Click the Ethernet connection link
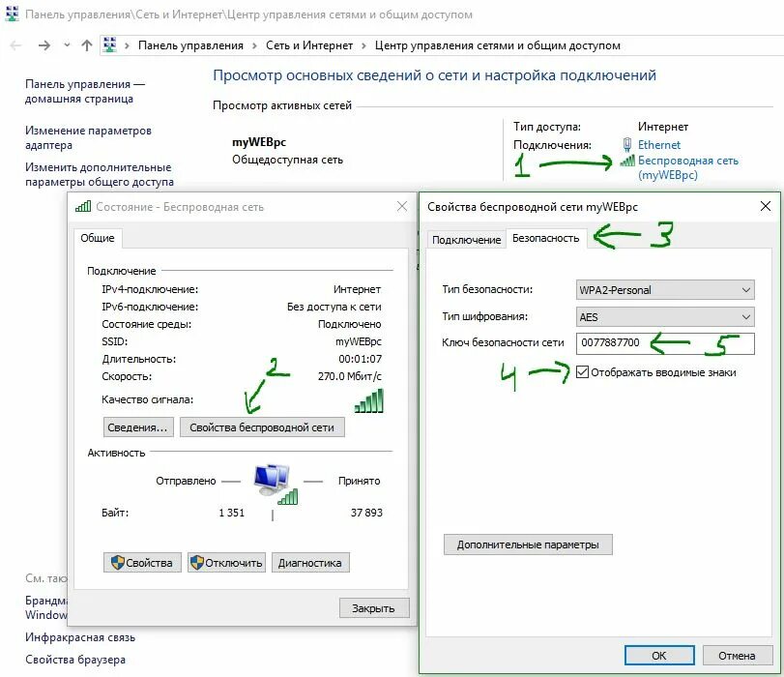The width and height of the screenshot is (784, 677). (659, 145)
